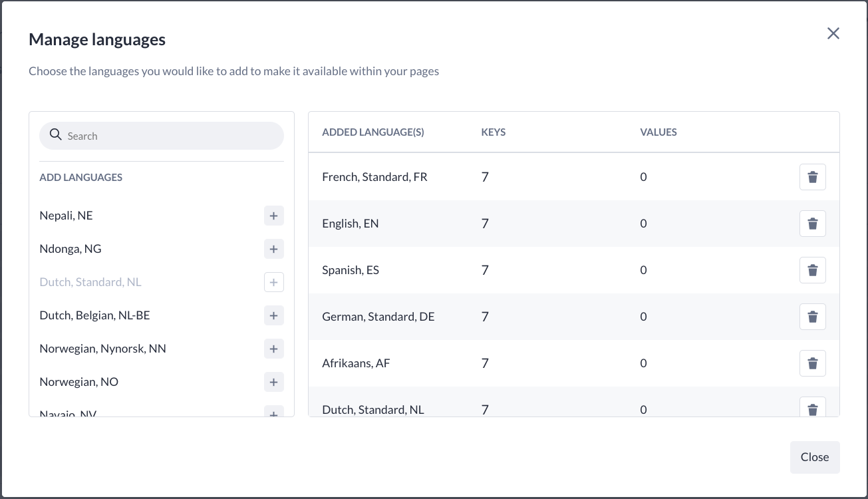Delete Spanish, ES via trash icon
The height and width of the screenshot is (499, 868).
[x=812, y=270]
